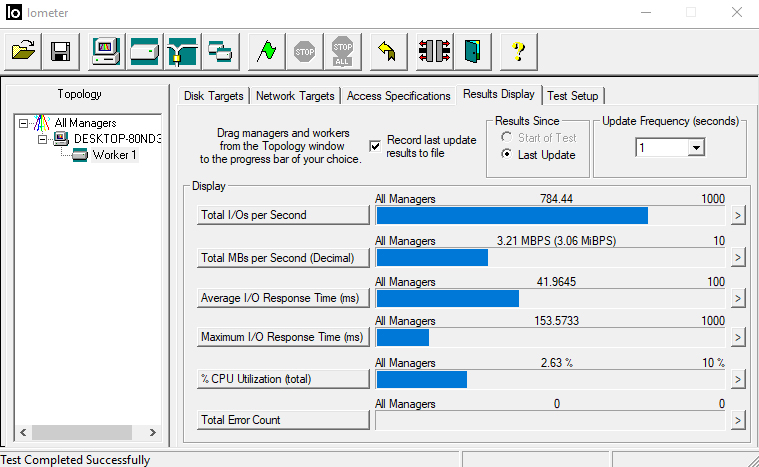Select the Last Update radio option
This screenshot has height=467, width=759.
coord(507,155)
